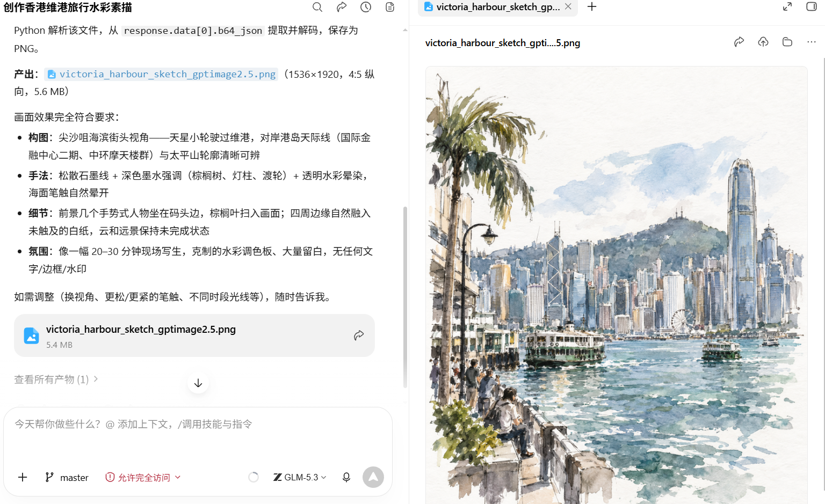This screenshot has width=825, height=504.
Task: Select the victoria_harbour_sketch_gp... tab
Action: tap(497, 7)
